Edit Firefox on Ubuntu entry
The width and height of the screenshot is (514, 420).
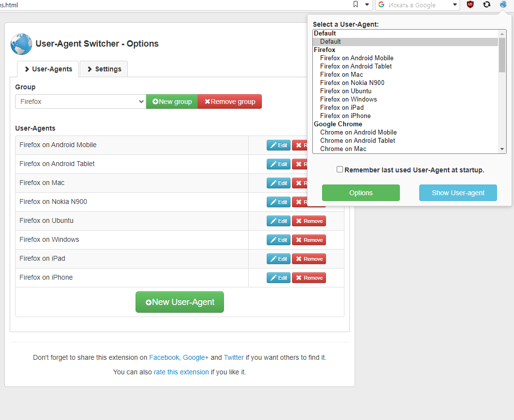click(279, 221)
